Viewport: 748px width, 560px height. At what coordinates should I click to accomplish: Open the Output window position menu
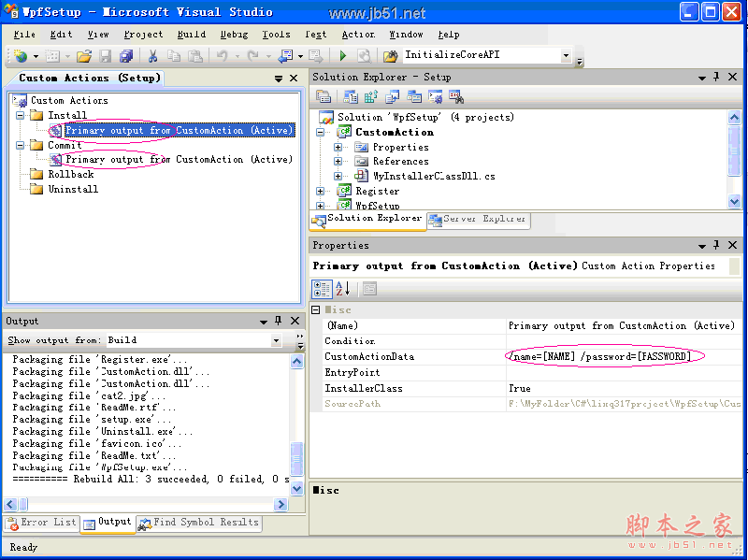(264, 322)
